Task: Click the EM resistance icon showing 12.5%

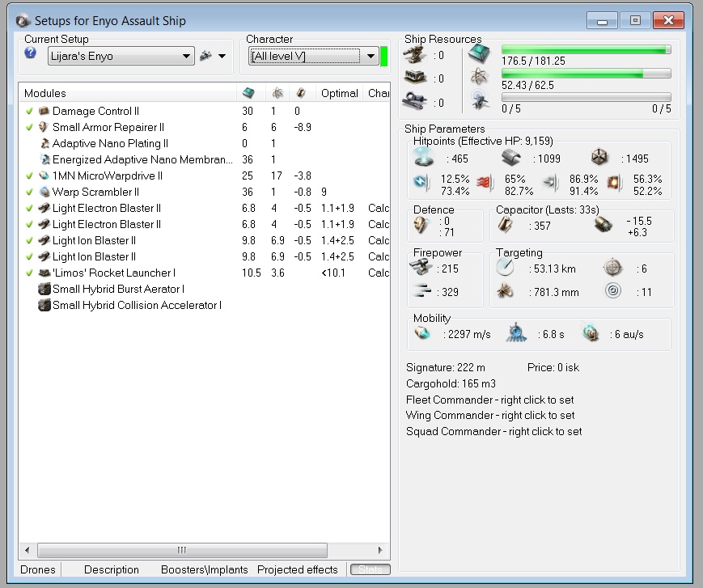Action: point(421,182)
